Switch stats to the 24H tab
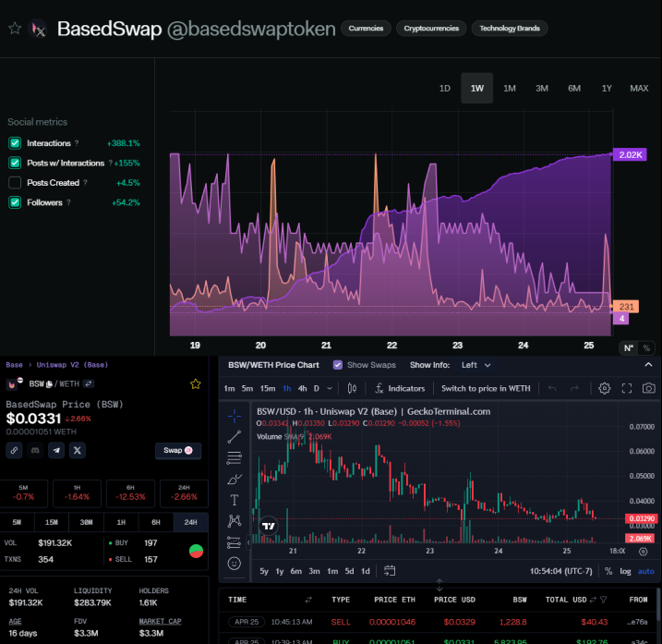The image size is (662, 644). [x=190, y=522]
